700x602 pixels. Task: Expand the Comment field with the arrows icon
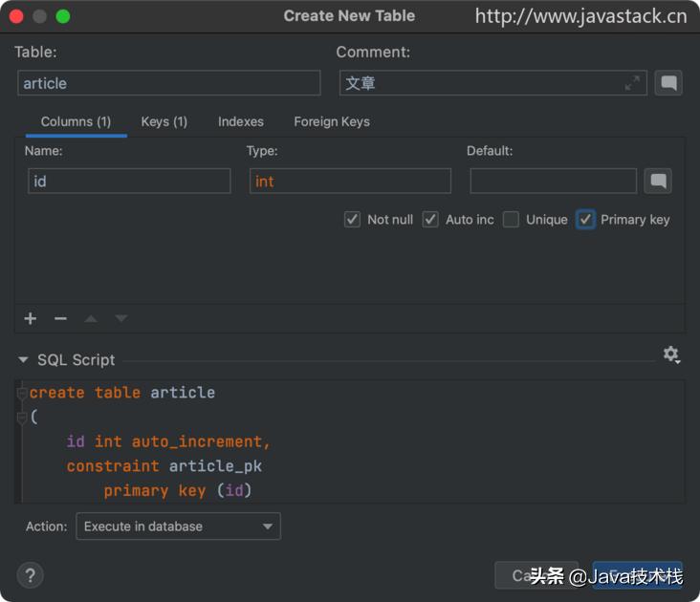632,83
